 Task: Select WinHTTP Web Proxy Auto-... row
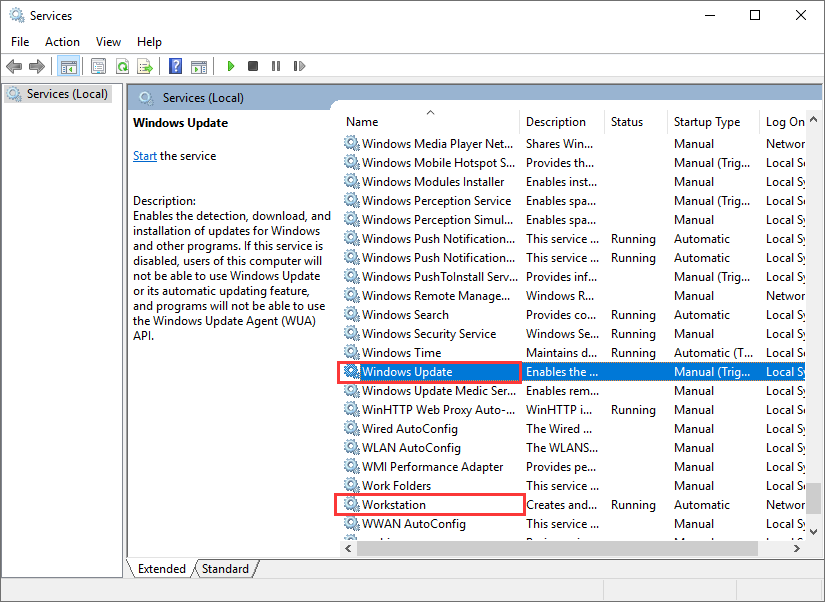click(x=574, y=409)
